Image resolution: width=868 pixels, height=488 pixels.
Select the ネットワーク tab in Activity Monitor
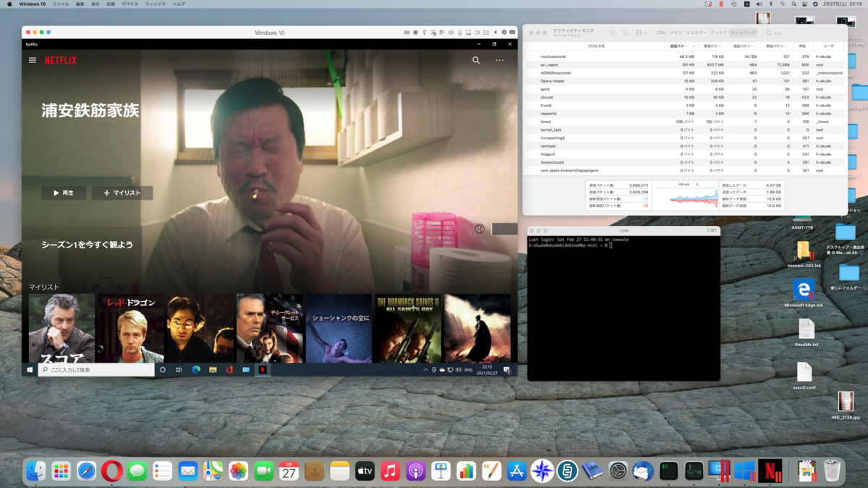(x=742, y=33)
